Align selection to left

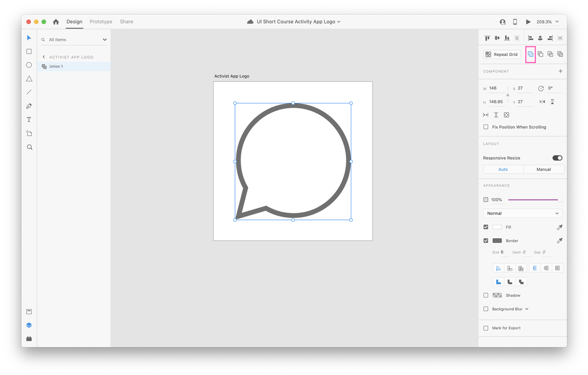click(x=531, y=38)
